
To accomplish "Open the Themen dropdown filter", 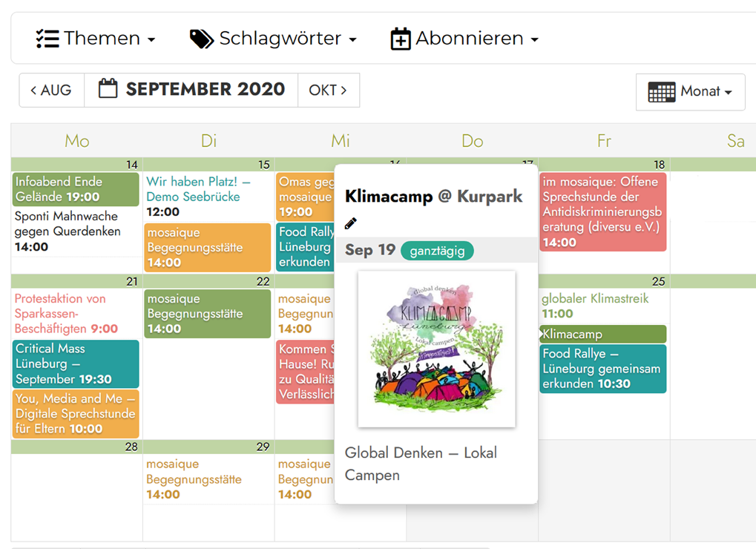I will (x=96, y=39).
